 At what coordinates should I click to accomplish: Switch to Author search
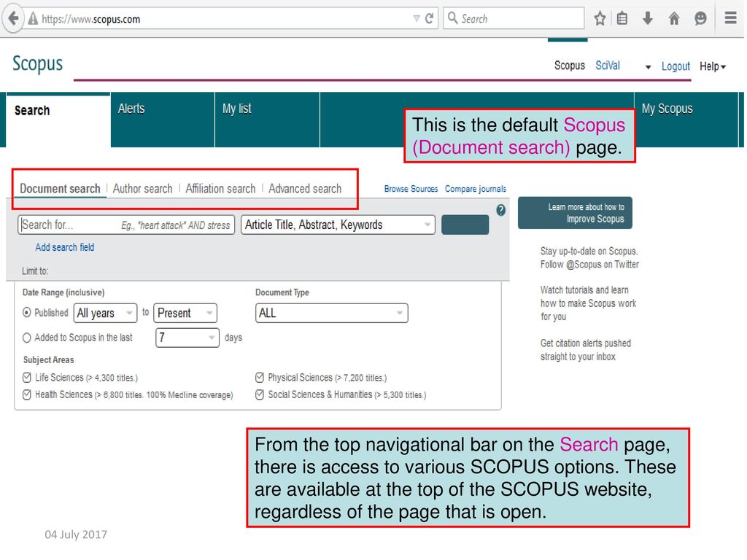pyautogui.click(x=142, y=189)
